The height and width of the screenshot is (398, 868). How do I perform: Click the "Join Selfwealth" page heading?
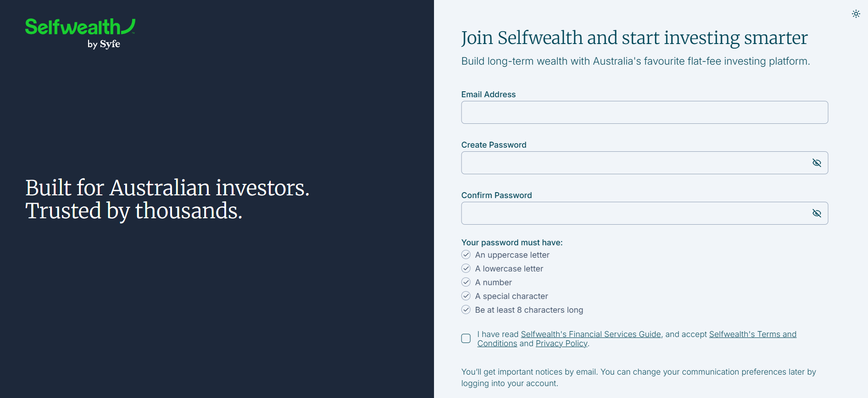tap(634, 38)
